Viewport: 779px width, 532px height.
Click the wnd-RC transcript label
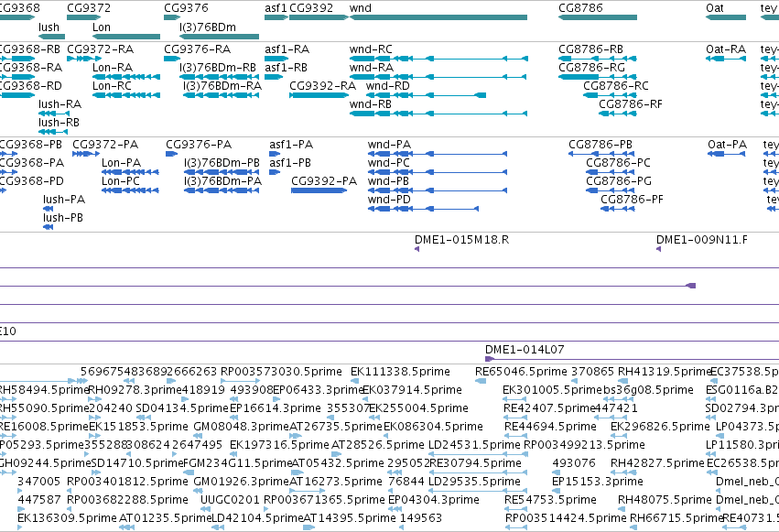point(371,49)
